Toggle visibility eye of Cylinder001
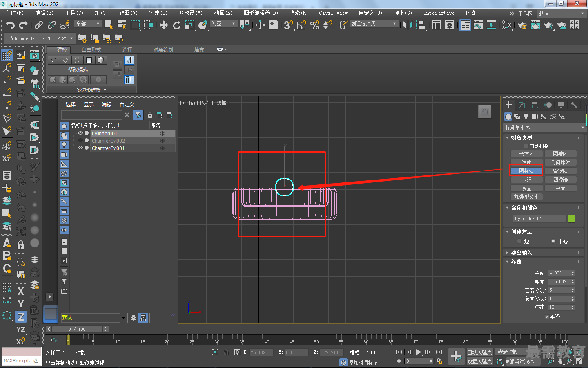The width and height of the screenshot is (588, 368). (x=80, y=133)
